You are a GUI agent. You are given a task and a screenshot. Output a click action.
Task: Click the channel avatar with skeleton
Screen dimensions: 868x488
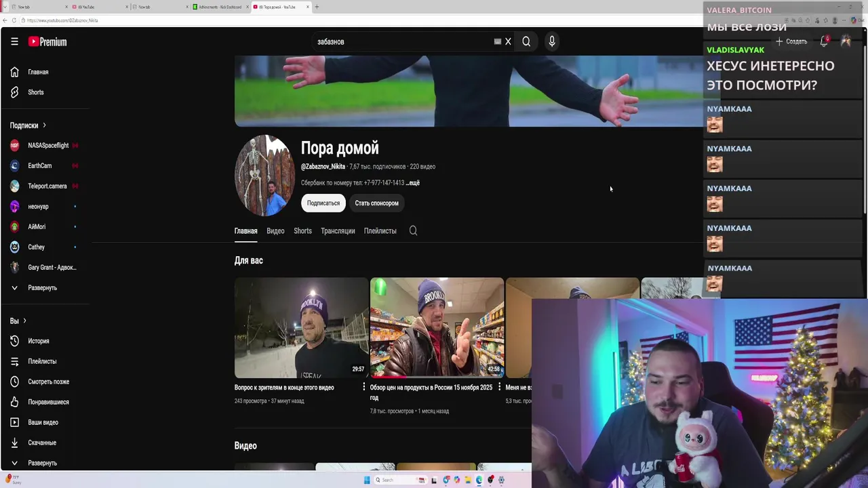(264, 175)
